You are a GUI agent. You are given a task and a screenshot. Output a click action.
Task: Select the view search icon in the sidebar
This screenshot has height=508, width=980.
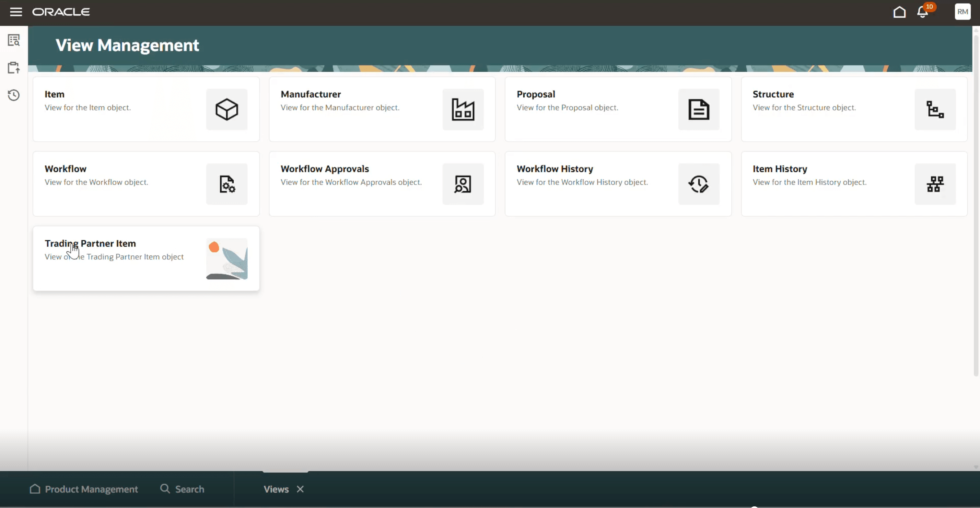(14, 40)
